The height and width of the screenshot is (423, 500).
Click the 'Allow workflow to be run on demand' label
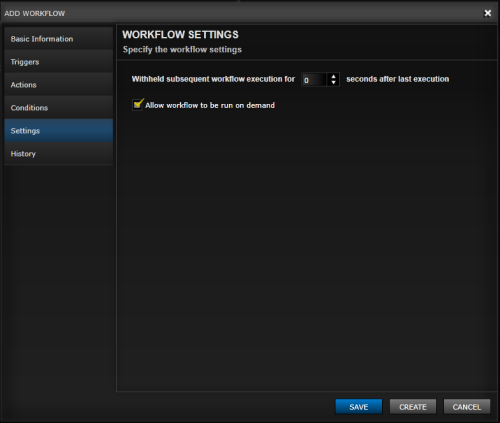point(210,105)
